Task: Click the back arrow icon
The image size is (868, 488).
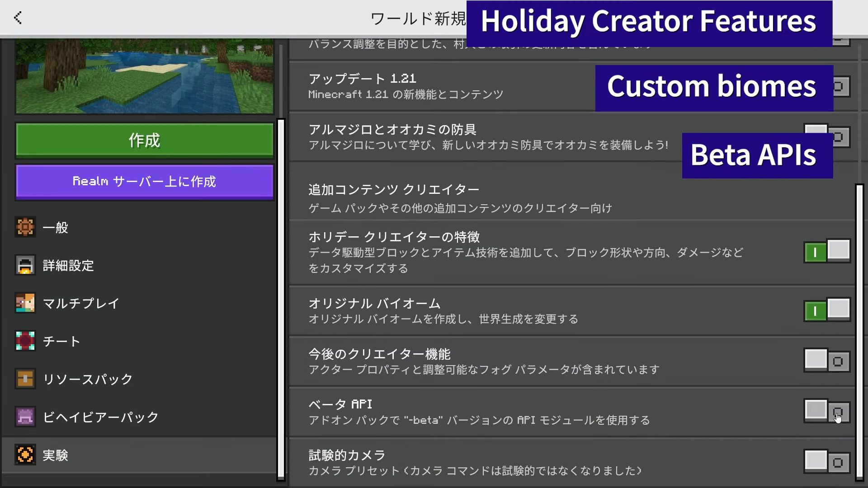Action: coord(18,18)
